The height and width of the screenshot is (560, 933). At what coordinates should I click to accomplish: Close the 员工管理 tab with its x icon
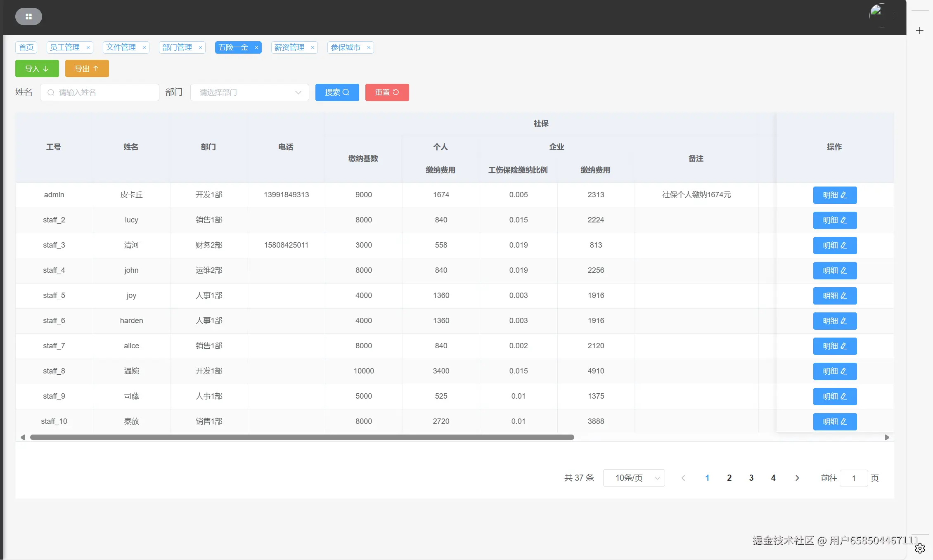(88, 47)
